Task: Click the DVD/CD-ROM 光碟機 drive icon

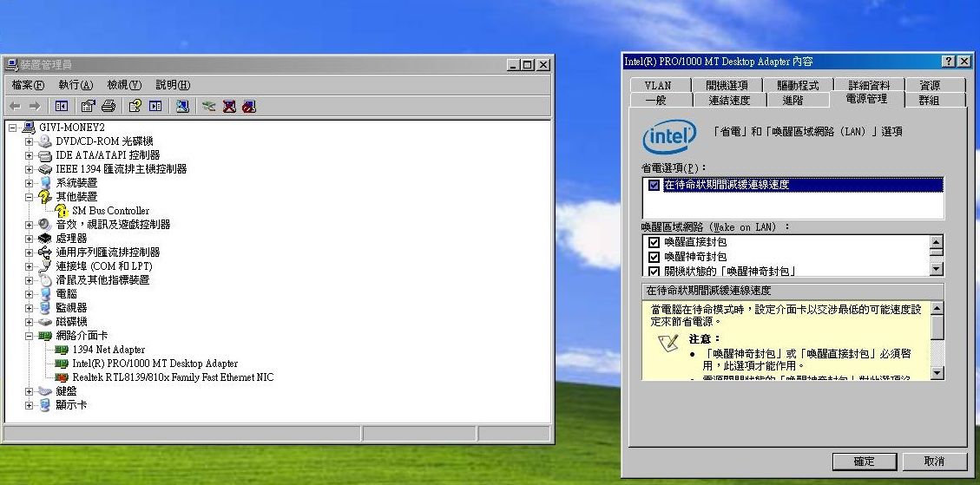Action: coord(45,141)
